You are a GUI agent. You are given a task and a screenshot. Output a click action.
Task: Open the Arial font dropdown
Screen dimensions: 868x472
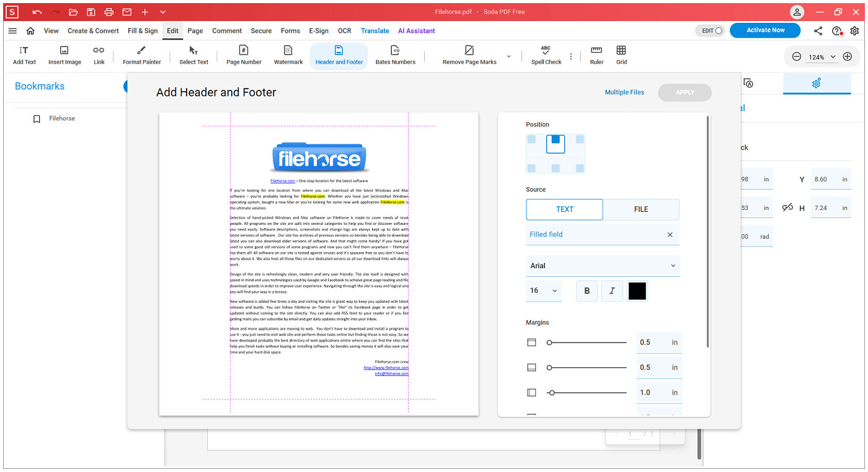(603, 266)
